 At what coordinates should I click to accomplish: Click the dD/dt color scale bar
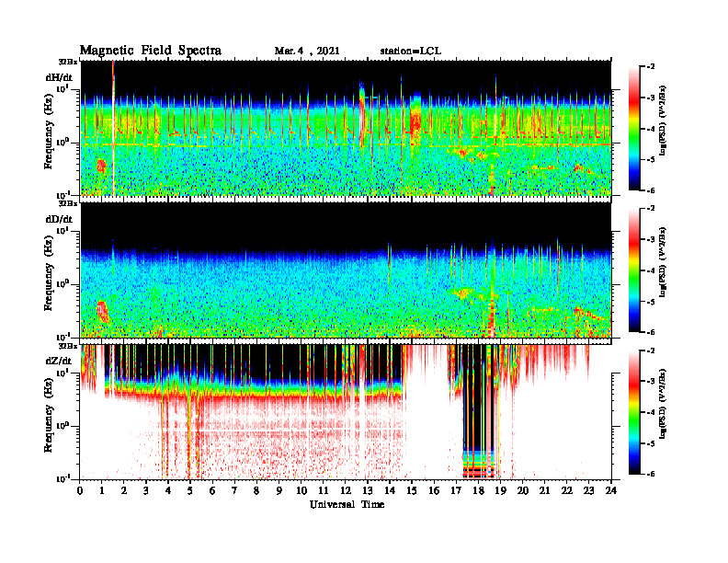[x=634, y=270]
